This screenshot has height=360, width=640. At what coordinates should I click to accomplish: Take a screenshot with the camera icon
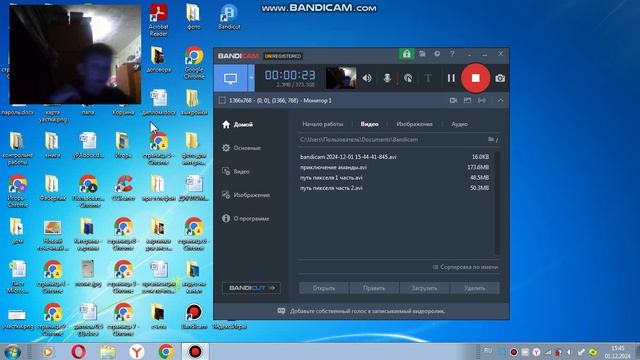pyautogui.click(x=500, y=78)
